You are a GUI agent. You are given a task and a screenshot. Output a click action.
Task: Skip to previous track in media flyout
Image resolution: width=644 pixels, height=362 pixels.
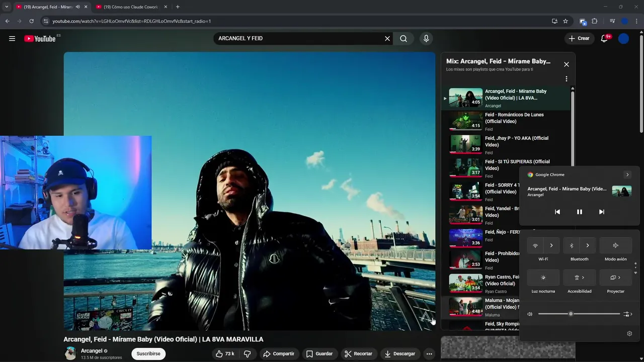point(557,212)
